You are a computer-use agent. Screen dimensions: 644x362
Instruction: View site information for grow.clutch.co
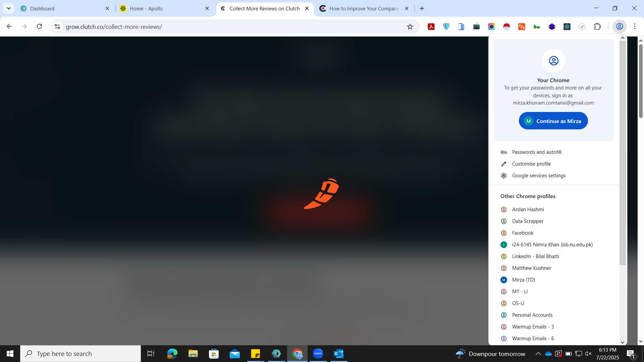(x=57, y=26)
